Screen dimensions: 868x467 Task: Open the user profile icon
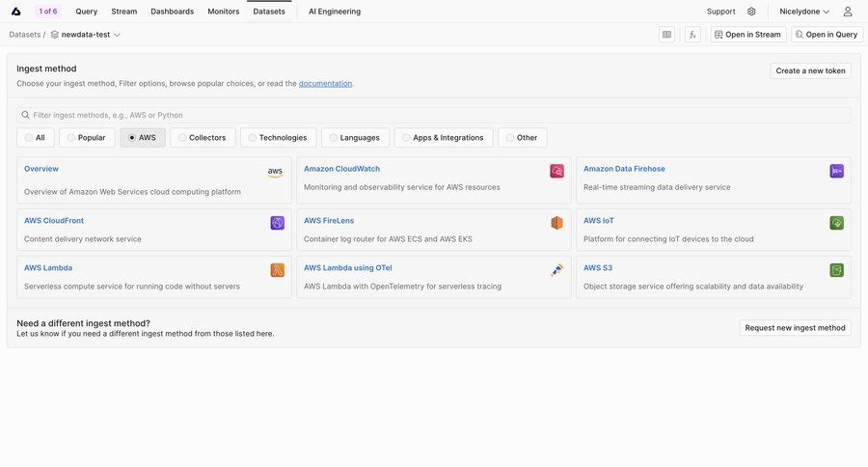848,11
